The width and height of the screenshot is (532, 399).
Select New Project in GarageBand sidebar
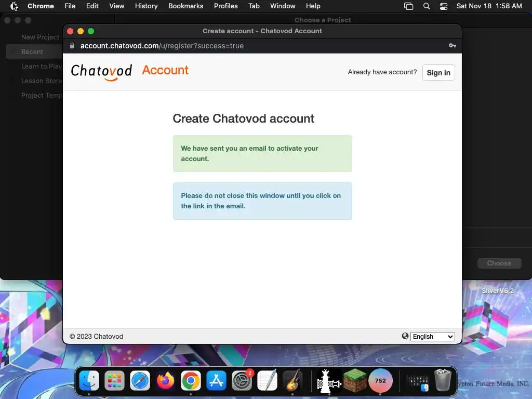pyautogui.click(x=40, y=37)
